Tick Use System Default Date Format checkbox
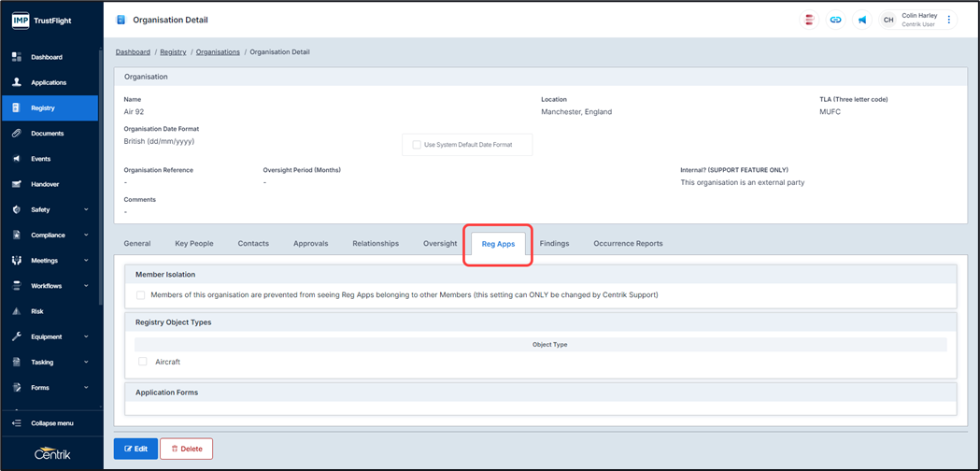The width and height of the screenshot is (980, 471). [417, 145]
